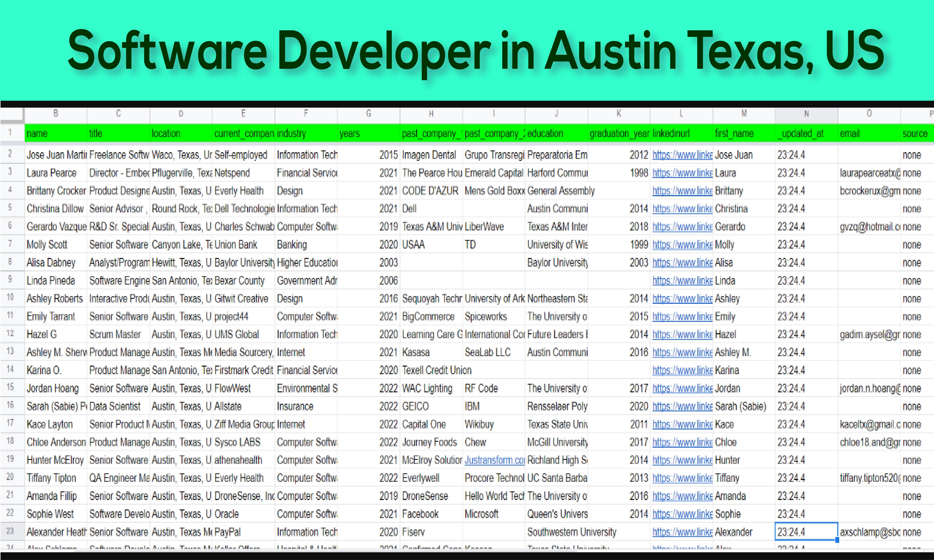Open Sophie West's LinkedIn URL link
This screenshot has width=934, height=560.
click(x=682, y=514)
